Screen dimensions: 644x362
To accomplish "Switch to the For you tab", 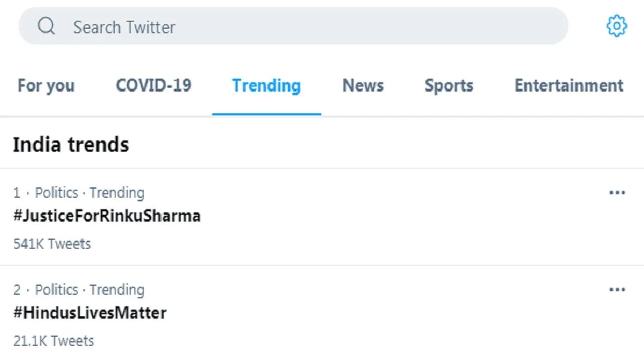I will pyautogui.click(x=46, y=86).
